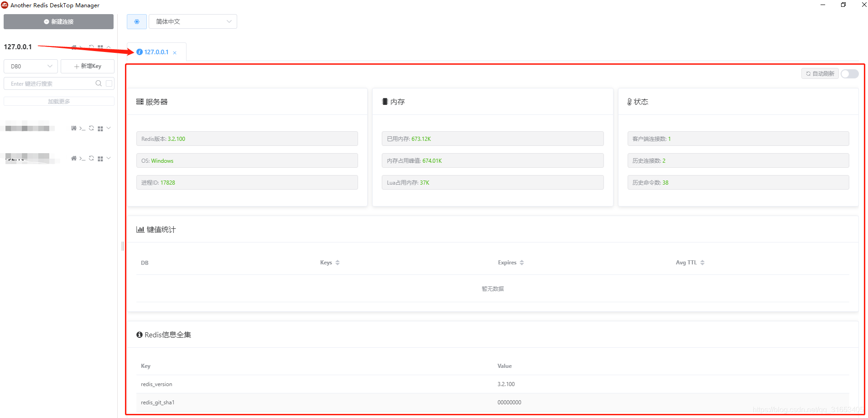Click the 新建连接 new connection button
868x418 pixels.
click(x=58, y=21)
